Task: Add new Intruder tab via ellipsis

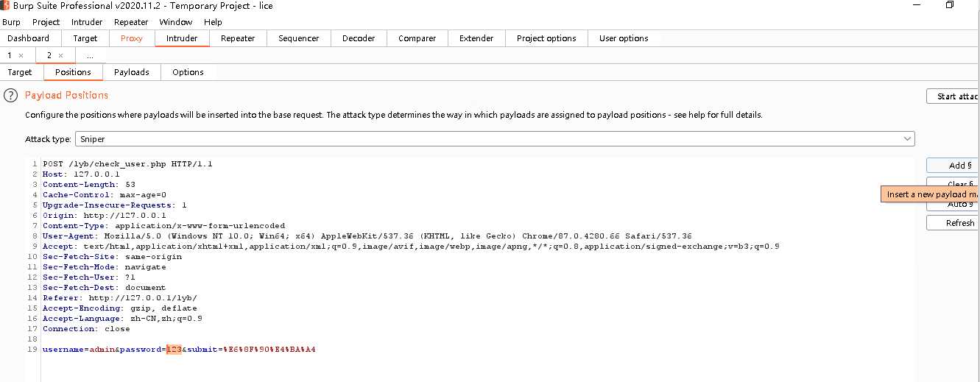Action: point(90,56)
